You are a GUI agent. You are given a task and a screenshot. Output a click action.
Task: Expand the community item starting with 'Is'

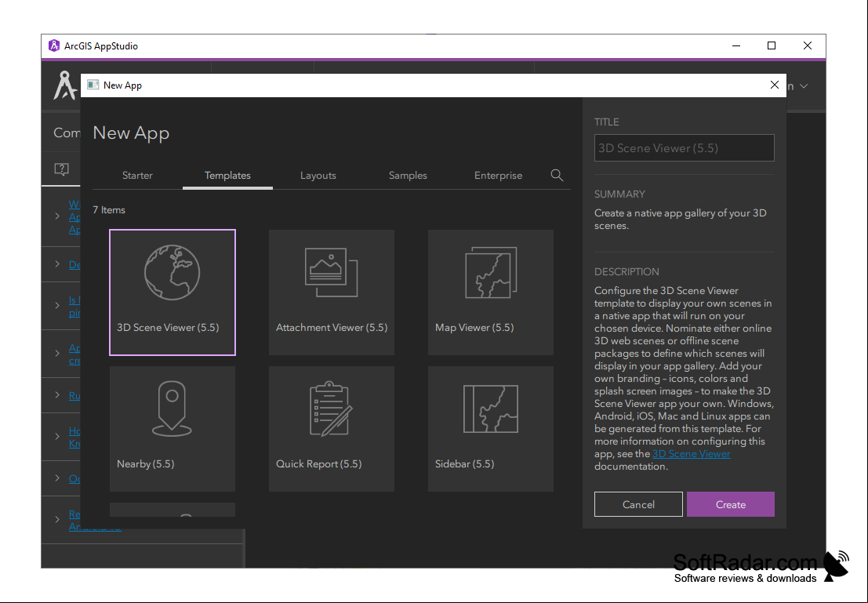coord(57,306)
